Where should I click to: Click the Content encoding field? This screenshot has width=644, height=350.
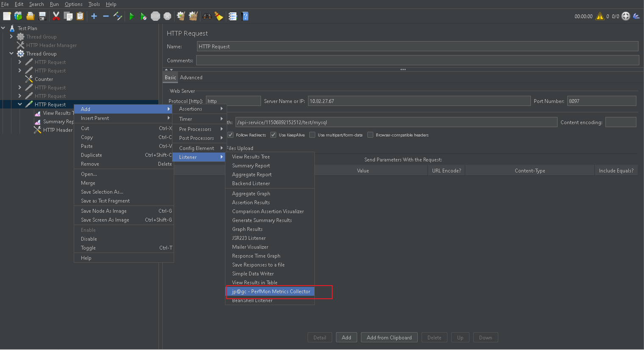pos(621,122)
